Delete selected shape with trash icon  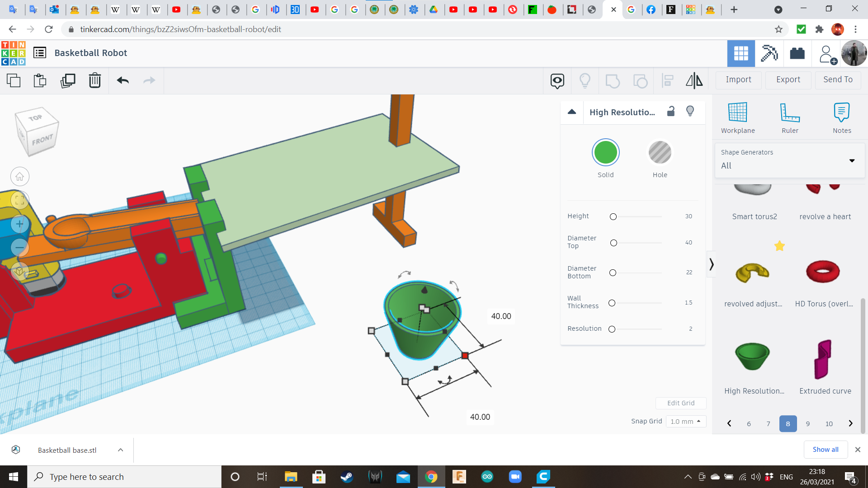[x=95, y=80]
